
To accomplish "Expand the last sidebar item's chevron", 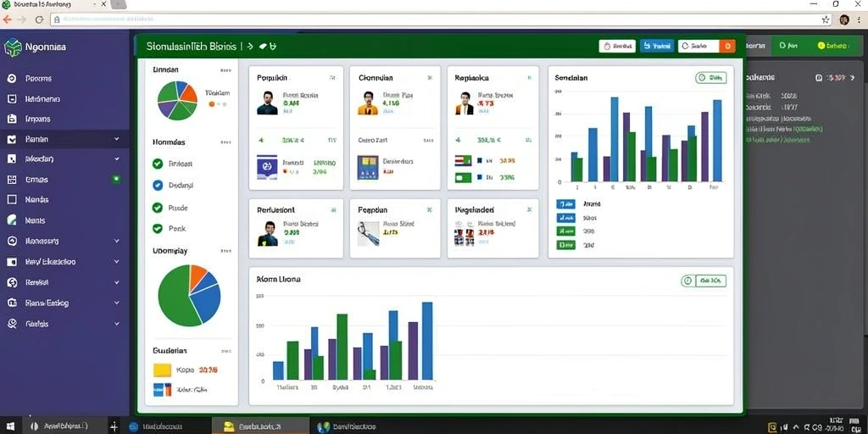I will click(x=116, y=324).
